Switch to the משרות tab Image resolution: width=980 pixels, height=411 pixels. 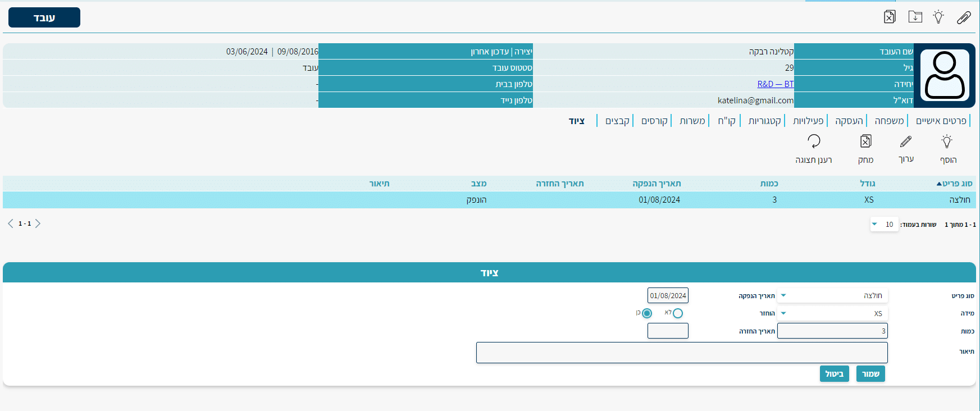(692, 121)
